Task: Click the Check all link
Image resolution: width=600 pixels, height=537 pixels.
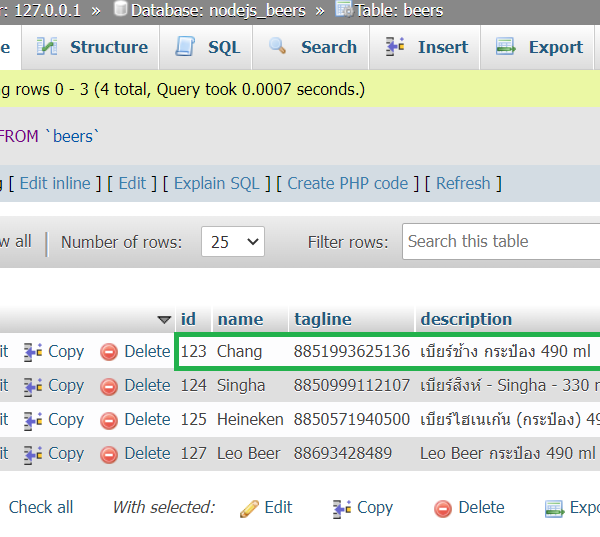Action: tap(41, 507)
